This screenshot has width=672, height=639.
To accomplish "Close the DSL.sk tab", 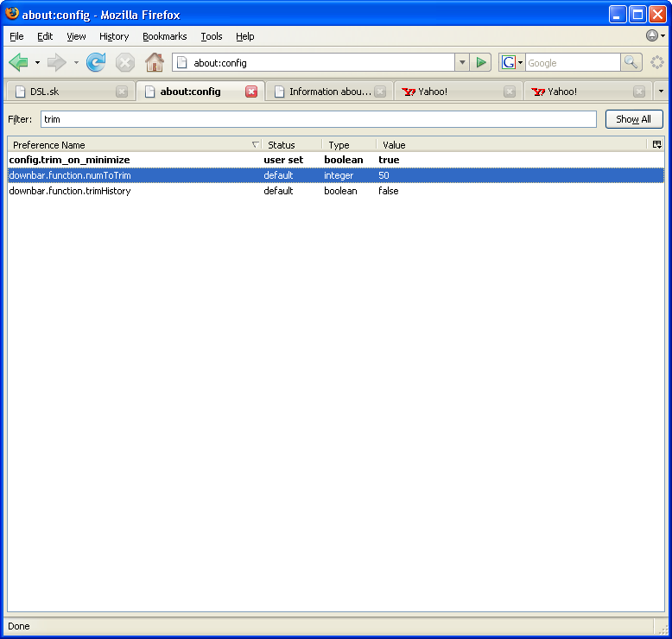I will pos(122,92).
